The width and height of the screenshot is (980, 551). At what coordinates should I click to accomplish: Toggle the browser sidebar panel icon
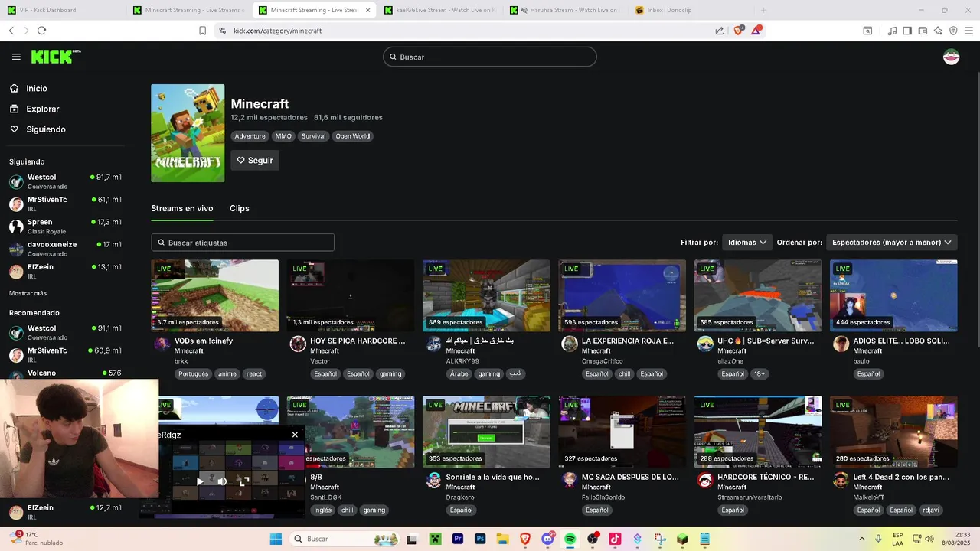tap(907, 31)
